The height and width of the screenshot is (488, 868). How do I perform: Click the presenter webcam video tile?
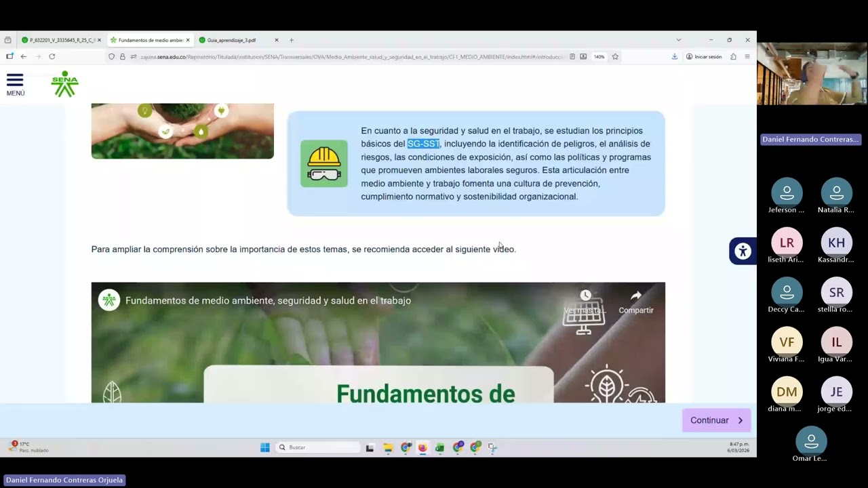pyautogui.click(x=812, y=74)
